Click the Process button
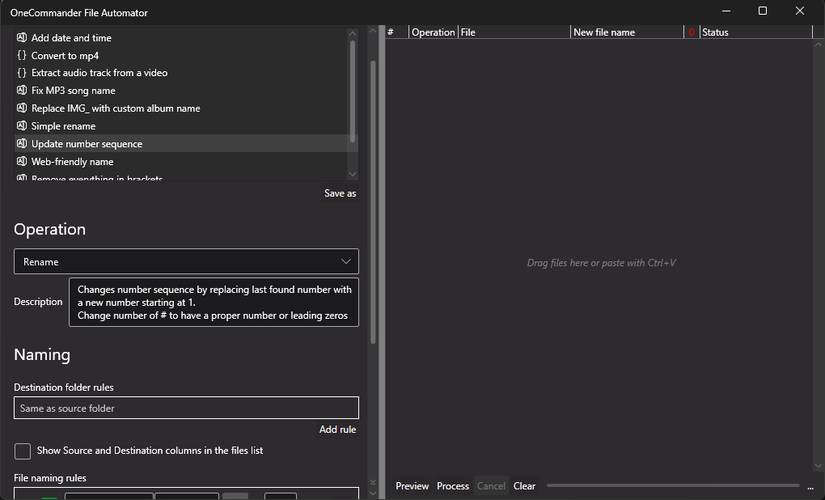This screenshot has height=500, width=825. [452, 486]
